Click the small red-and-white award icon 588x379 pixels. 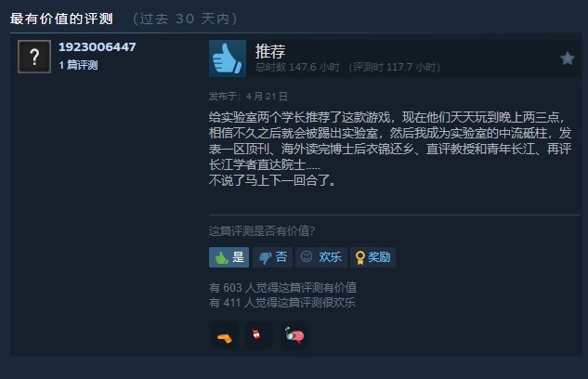pyautogui.click(x=259, y=335)
